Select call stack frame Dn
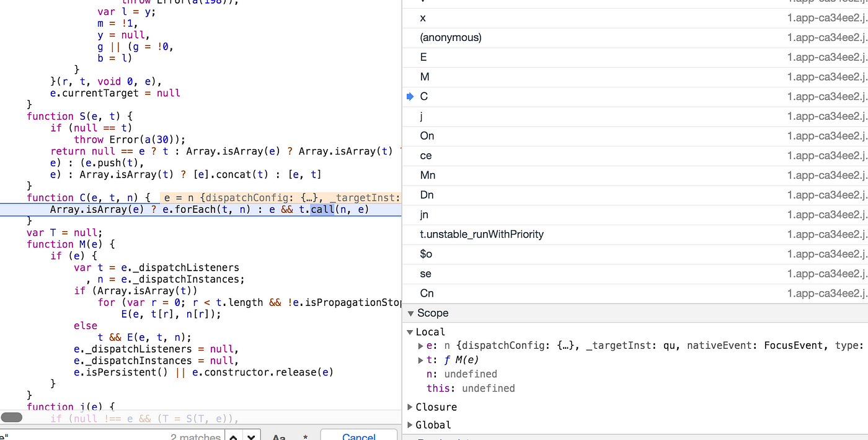The height and width of the screenshot is (440, 868). [635, 195]
